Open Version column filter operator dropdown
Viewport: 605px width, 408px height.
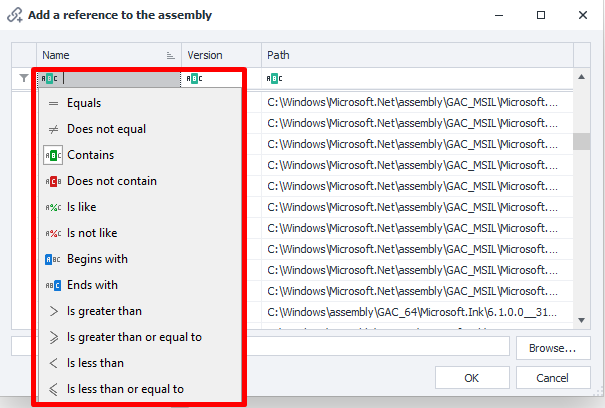point(194,78)
